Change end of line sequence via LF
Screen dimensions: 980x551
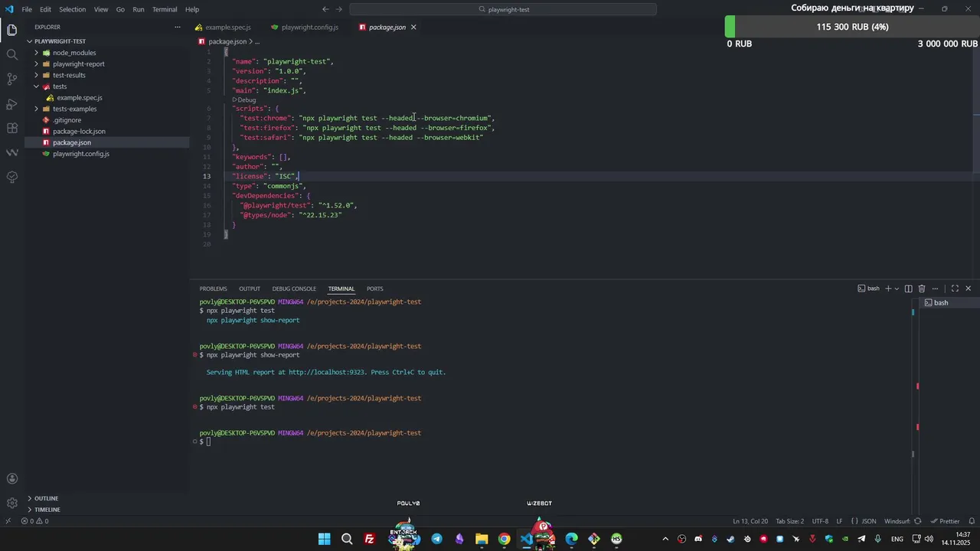[839, 521]
